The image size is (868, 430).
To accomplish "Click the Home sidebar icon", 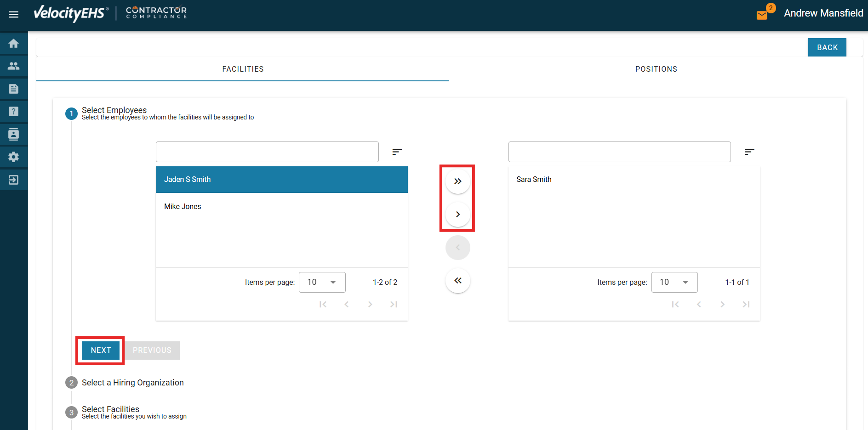I will coord(14,44).
